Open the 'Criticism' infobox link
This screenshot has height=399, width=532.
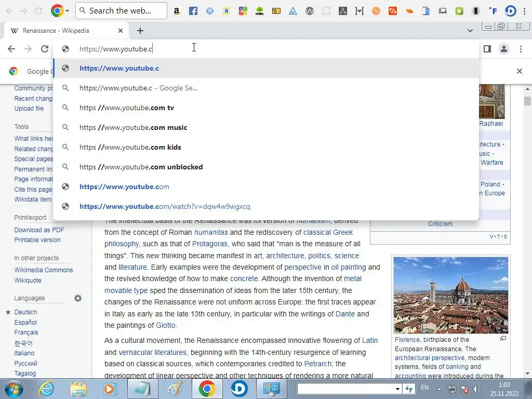pos(440,223)
